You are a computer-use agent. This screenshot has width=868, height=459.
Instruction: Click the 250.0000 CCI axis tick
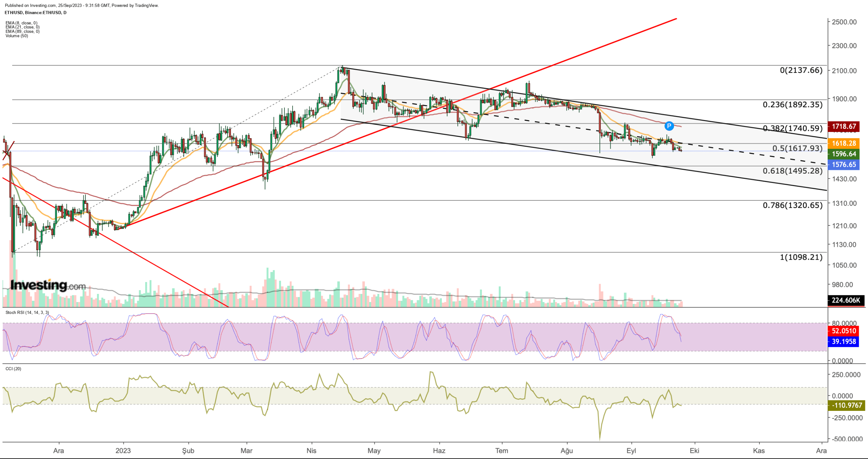click(846, 375)
